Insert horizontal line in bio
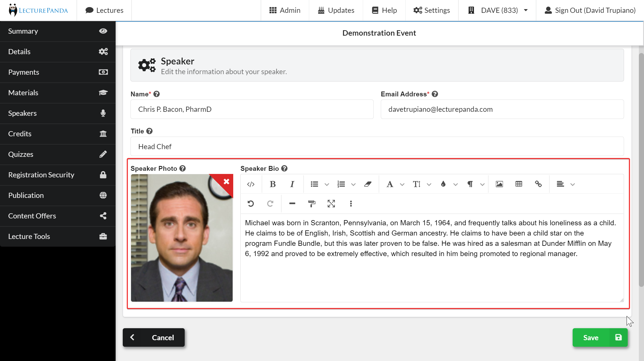The height and width of the screenshot is (361, 644). click(x=292, y=204)
